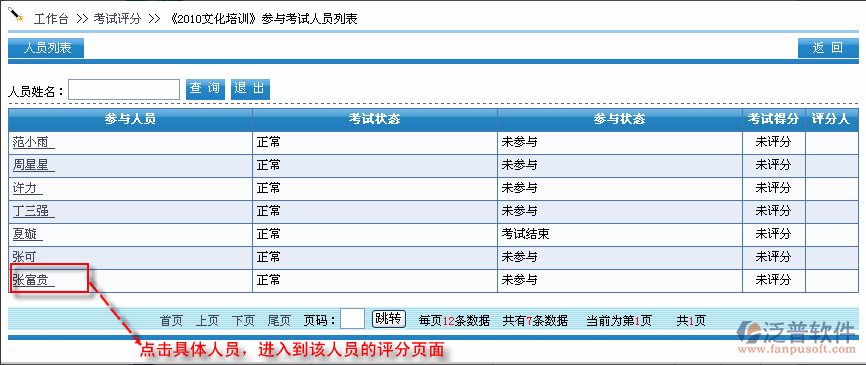Click 正常 status in 周星星's row

[x=268, y=165]
